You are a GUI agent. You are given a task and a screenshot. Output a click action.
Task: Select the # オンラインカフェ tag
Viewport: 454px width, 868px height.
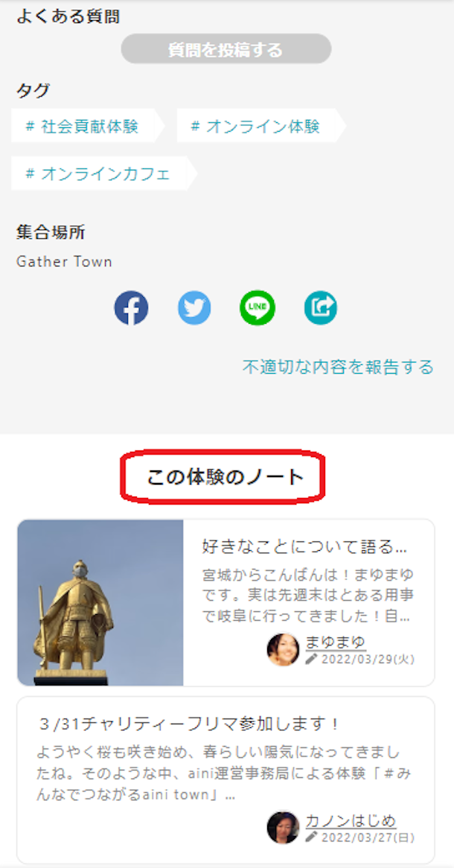click(104, 173)
